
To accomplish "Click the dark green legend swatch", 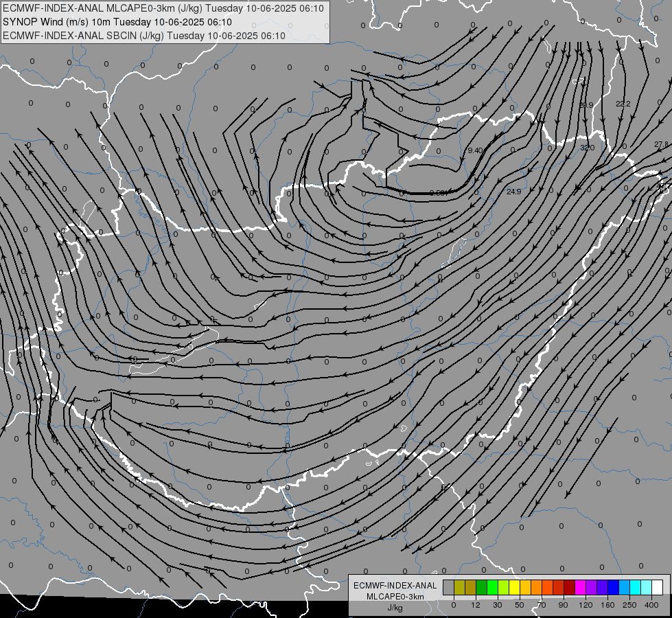I will pyautogui.click(x=482, y=587).
